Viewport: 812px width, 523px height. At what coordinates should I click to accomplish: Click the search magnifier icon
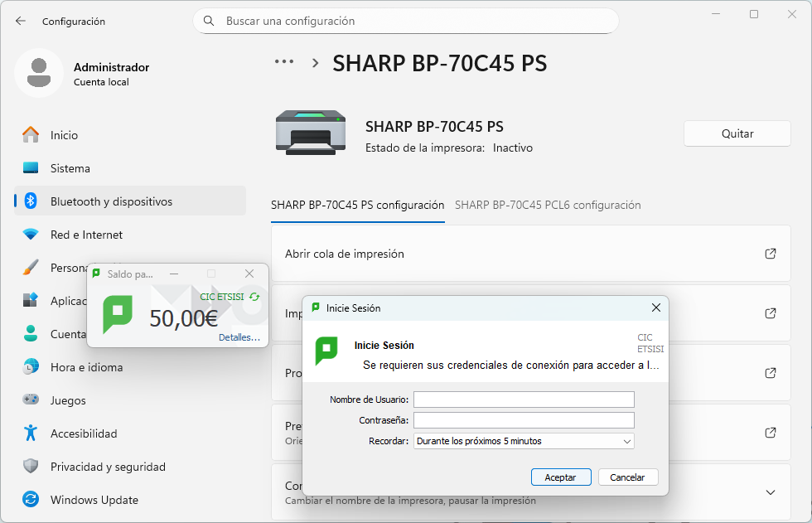click(209, 21)
